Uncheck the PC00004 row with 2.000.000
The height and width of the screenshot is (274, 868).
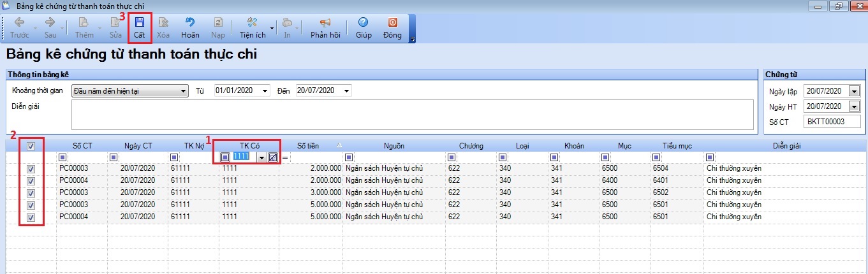[31, 181]
